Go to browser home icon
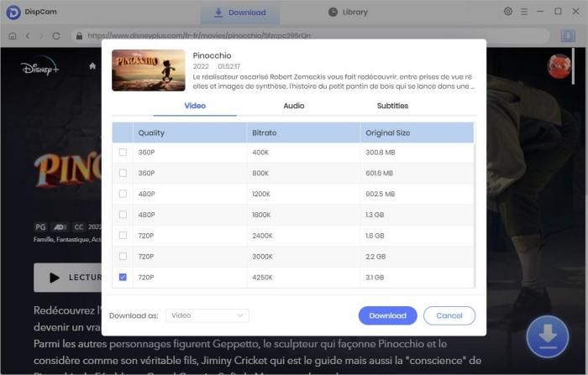Screen dimensions: 588x375 point(13,36)
